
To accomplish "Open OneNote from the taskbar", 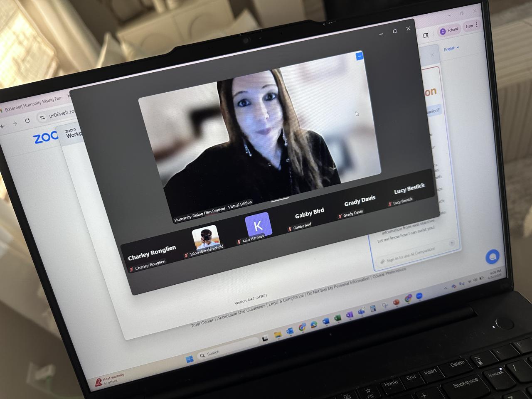I will point(350,315).
